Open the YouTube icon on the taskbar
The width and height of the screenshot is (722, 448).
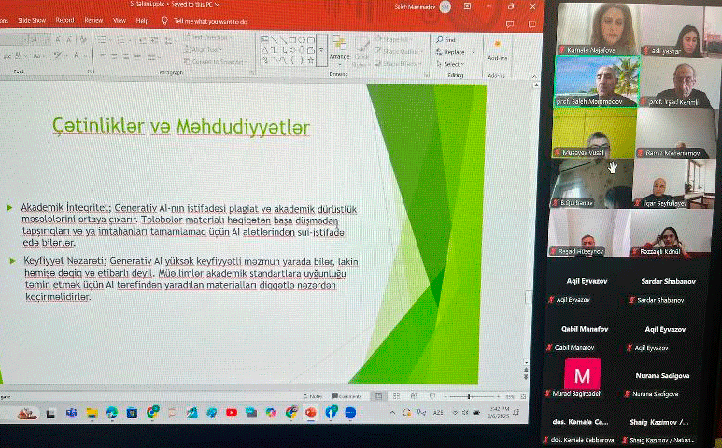232,411
